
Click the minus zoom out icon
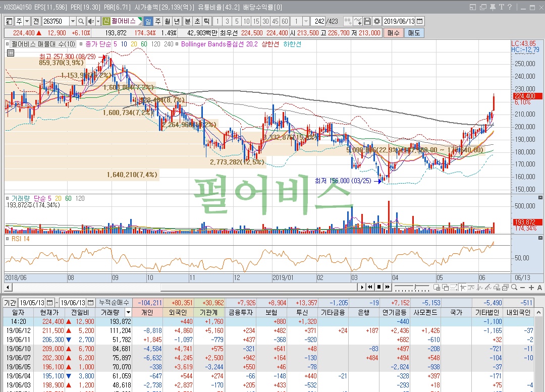coord(522,288)
